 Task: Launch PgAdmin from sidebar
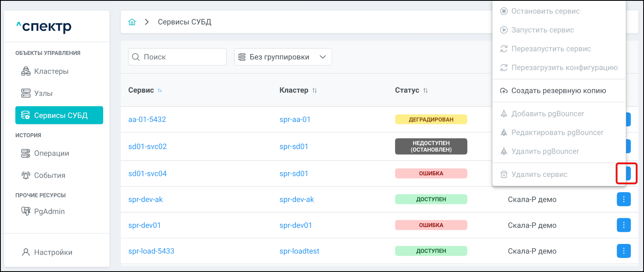coord(49,211)
